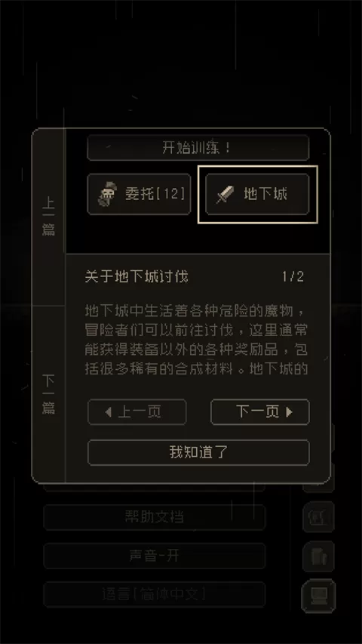Click the 上一页 previous page button
Viewport: 362px width, 644px height.
click(x=137, y=412)
